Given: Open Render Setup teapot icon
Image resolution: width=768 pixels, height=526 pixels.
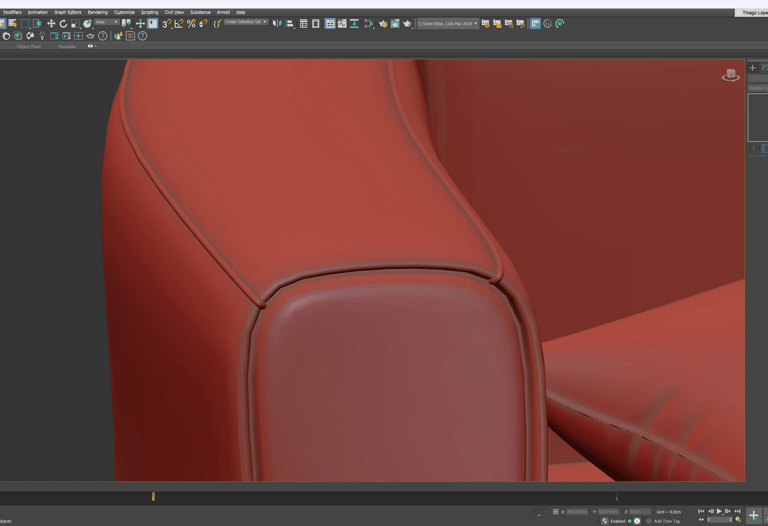Looking at the screenshot, I should pos(383,24).
